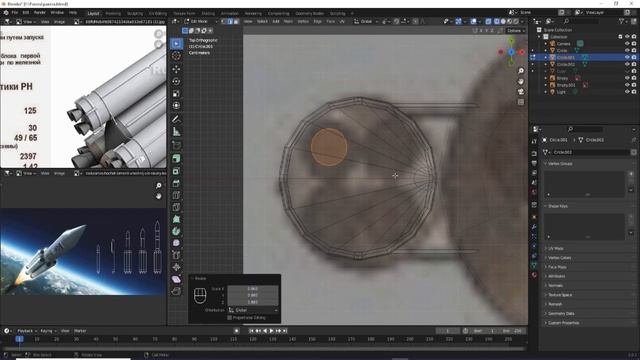
Task: Open the Mesh menu in viewport header
Action: [288, 21]
